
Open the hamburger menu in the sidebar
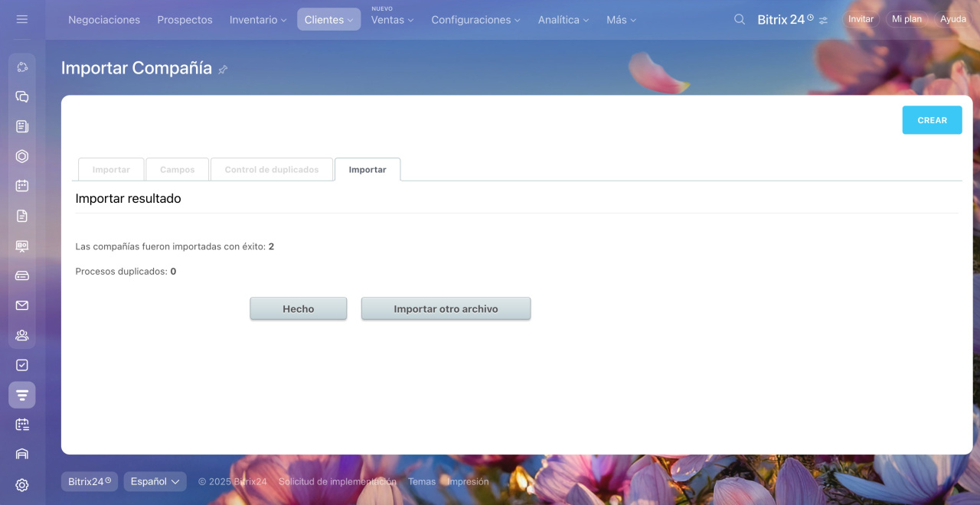point(22,19)
